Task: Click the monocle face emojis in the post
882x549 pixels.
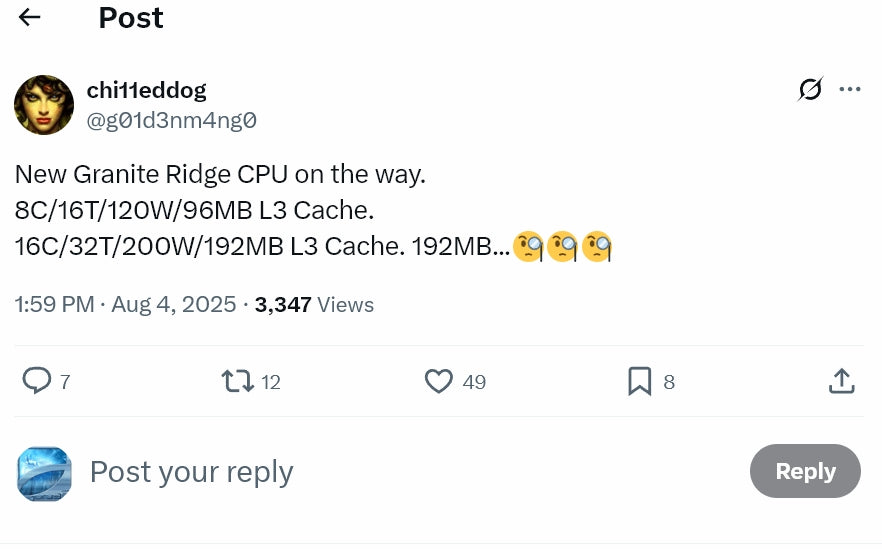Action: 562,246
